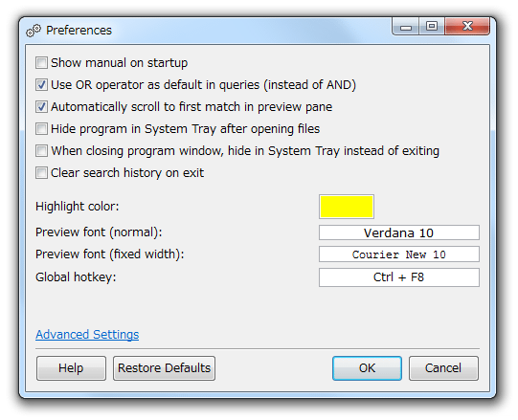Click Restore Defaults button
The image size is (518, 420).
pyautogui.click(x=164, y=368)
